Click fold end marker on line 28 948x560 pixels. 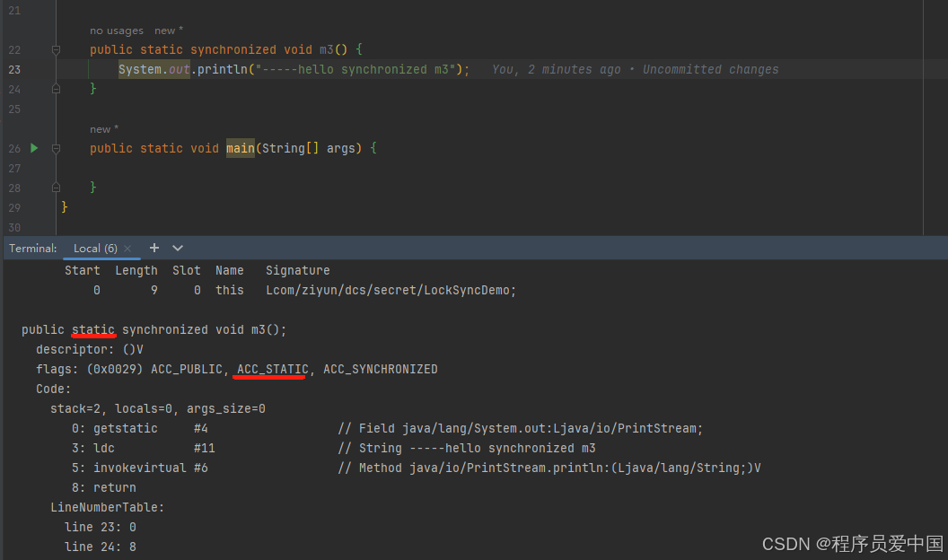[56, 188]
